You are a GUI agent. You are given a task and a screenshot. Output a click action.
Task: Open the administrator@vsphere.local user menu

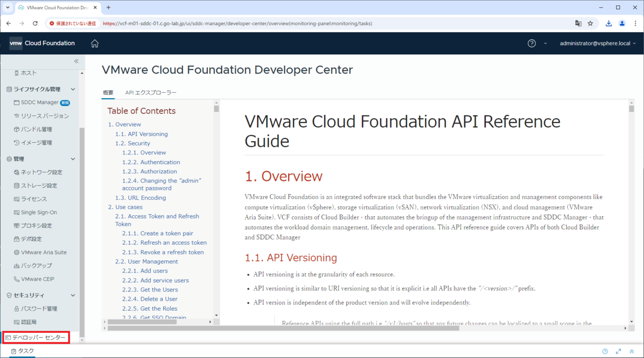pos(598,43)
